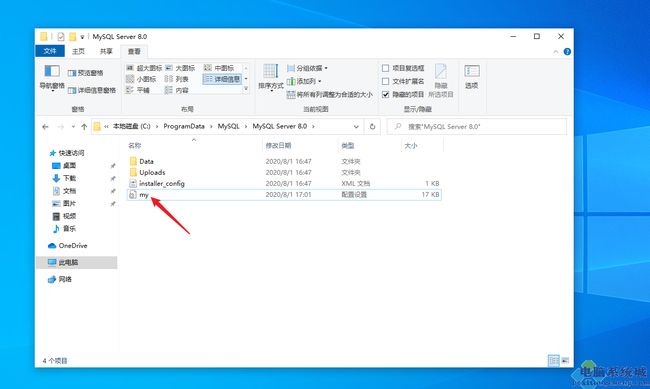The width and height of the screenshot is (650, 389).
Task: Open the Help icon
Action: (x=567, y=51)
